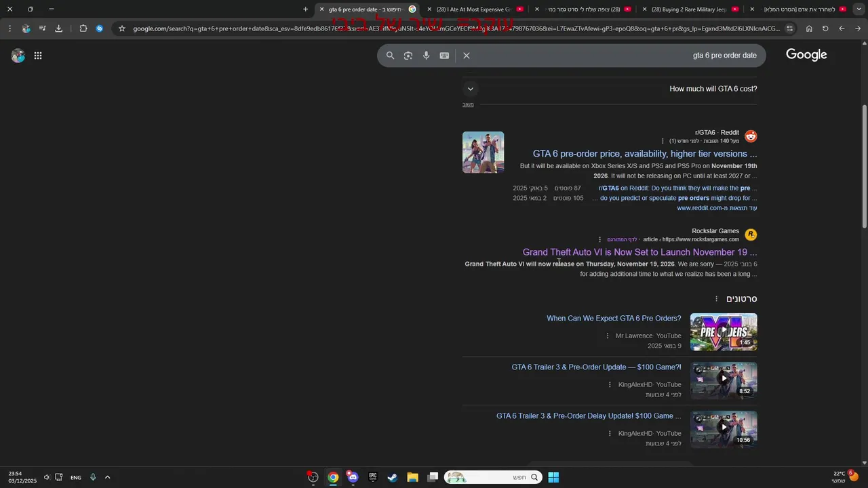Open the Extensions puzzle icon
868x488 pixels.
[83, 28]
